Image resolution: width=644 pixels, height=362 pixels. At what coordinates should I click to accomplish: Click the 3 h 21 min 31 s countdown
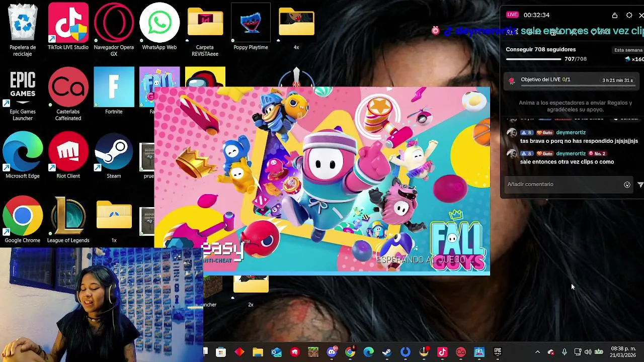[x=617, y=80]
